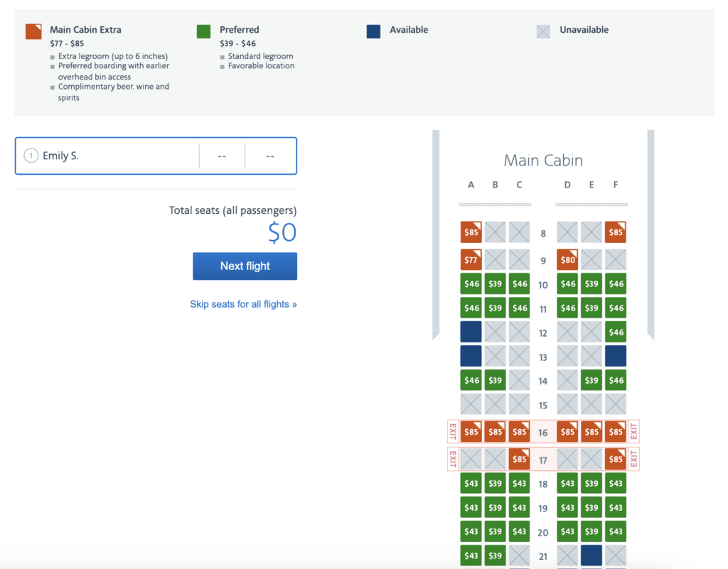Image resolution: width=728 pixels, height=569 pixels.
Task: Choose available blue seat 13F
Action: (x=616, y=356)
